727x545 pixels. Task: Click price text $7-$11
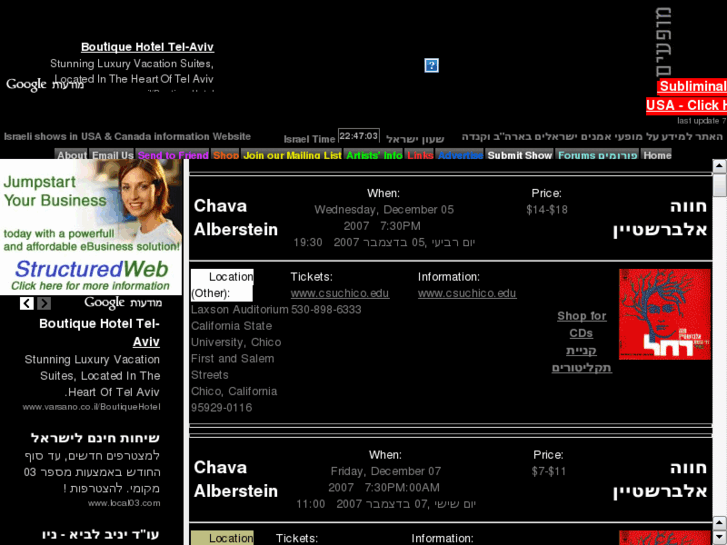(x=548, y=471)
